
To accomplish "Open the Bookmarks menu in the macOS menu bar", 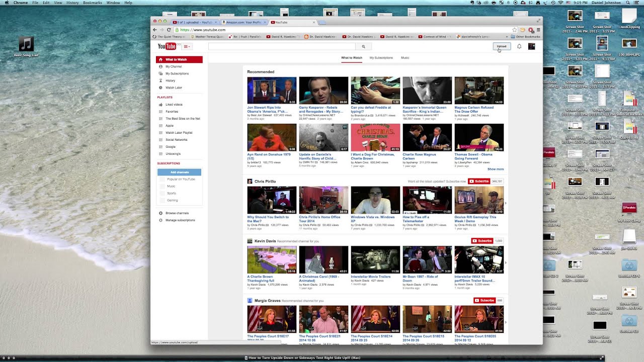I will [93, 3].
